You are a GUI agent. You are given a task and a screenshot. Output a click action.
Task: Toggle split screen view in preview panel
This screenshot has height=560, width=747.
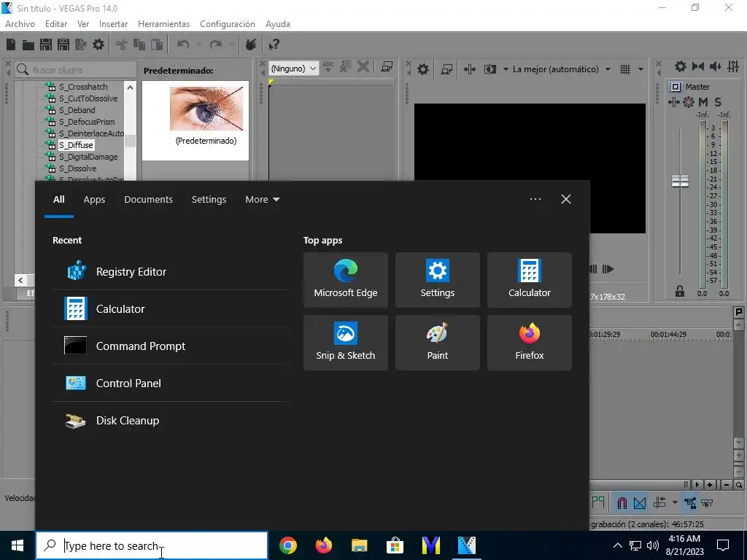click(489, 69)
